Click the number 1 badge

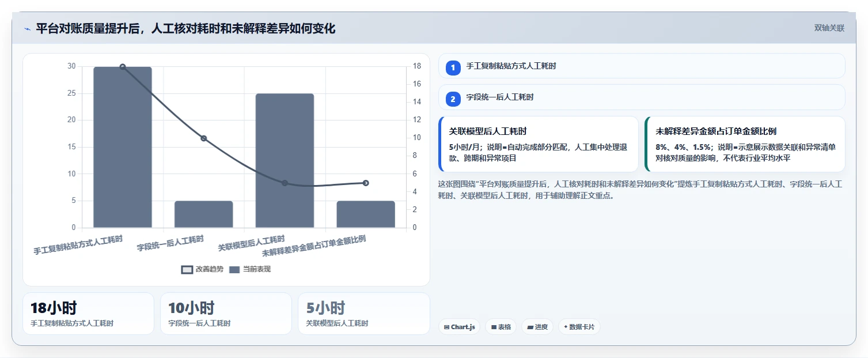[453, 67]
